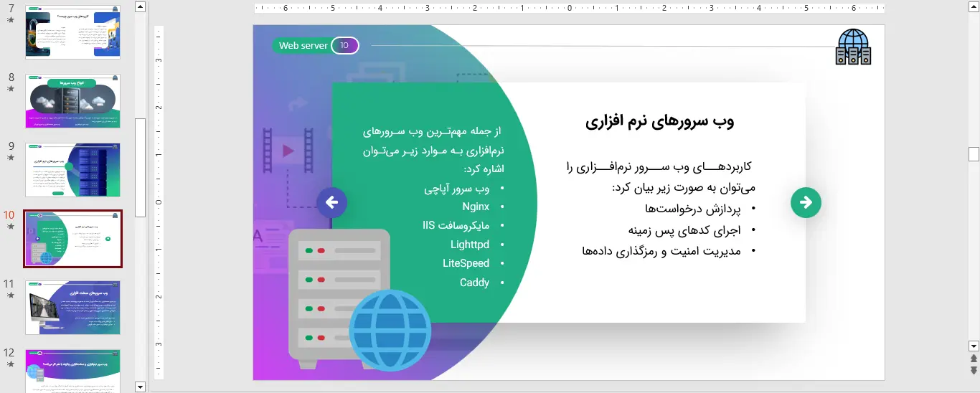
Task: Click the animation star under slide 10
Action: (10, 227)
